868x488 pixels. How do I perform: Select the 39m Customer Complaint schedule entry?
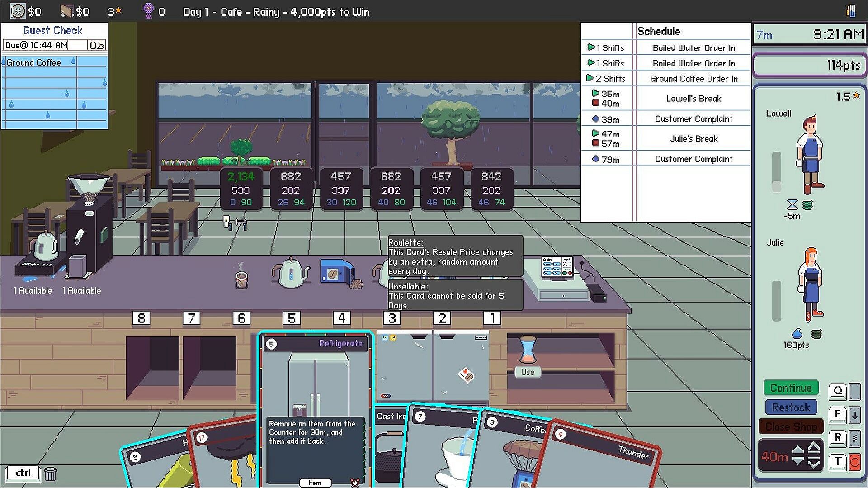[x=666, y=119]
